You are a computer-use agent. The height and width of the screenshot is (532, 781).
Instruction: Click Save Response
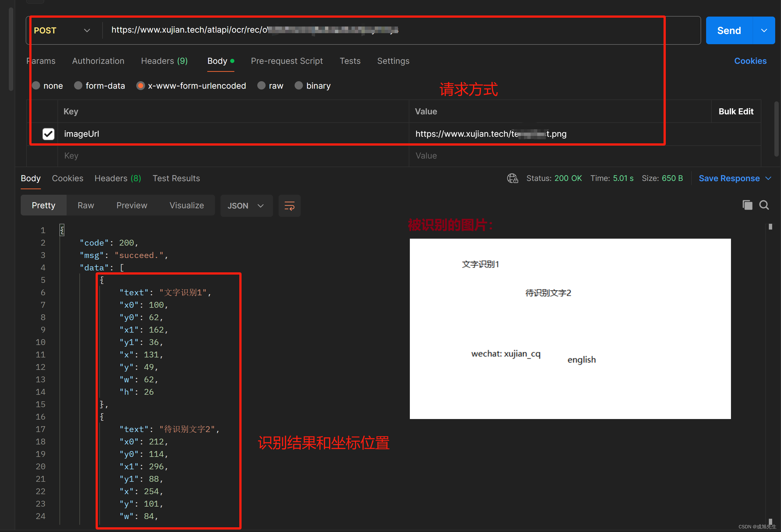coord(729,178)
